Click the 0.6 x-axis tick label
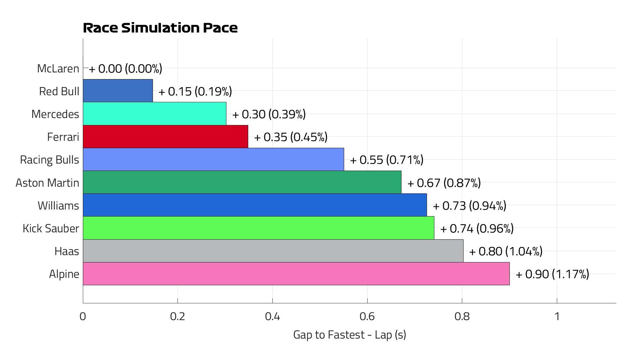Screen dimensions: 644x362 coord(367,316)
